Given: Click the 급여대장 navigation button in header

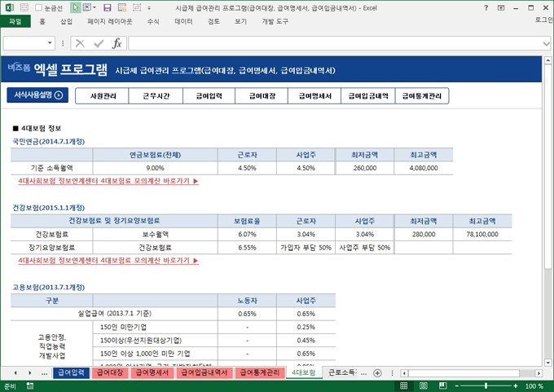Looking at the screenshot, I should tap(262, 96).
